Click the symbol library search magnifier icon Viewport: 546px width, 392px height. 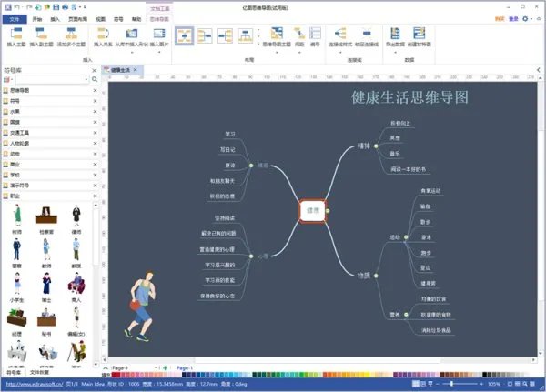pos(95,80)
